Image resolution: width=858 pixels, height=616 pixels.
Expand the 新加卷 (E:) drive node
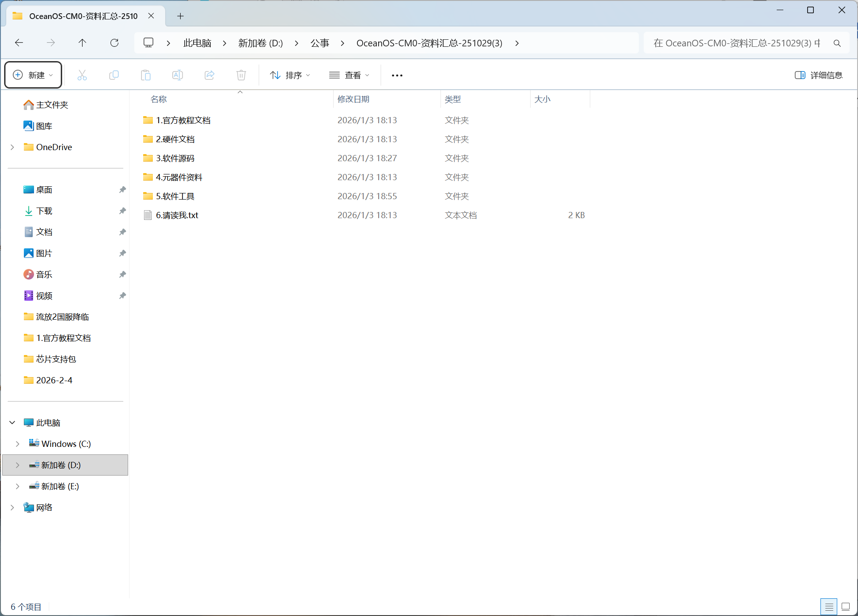click(x=18, y=486)
